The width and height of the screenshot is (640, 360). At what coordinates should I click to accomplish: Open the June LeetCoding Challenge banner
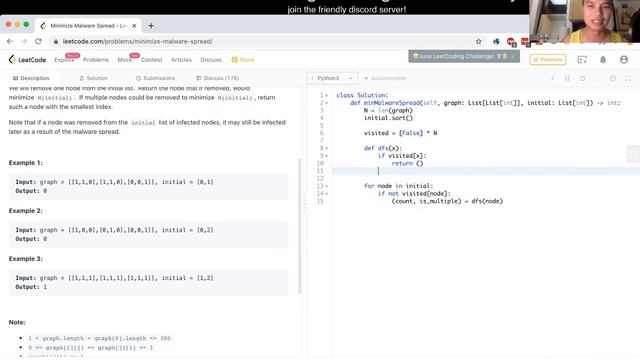click(464, 56)
